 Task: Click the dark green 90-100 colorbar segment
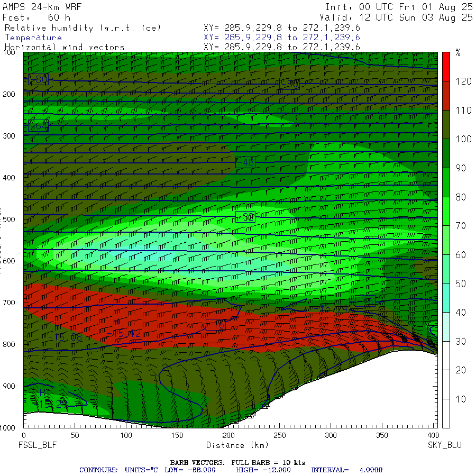pos(446,153)
